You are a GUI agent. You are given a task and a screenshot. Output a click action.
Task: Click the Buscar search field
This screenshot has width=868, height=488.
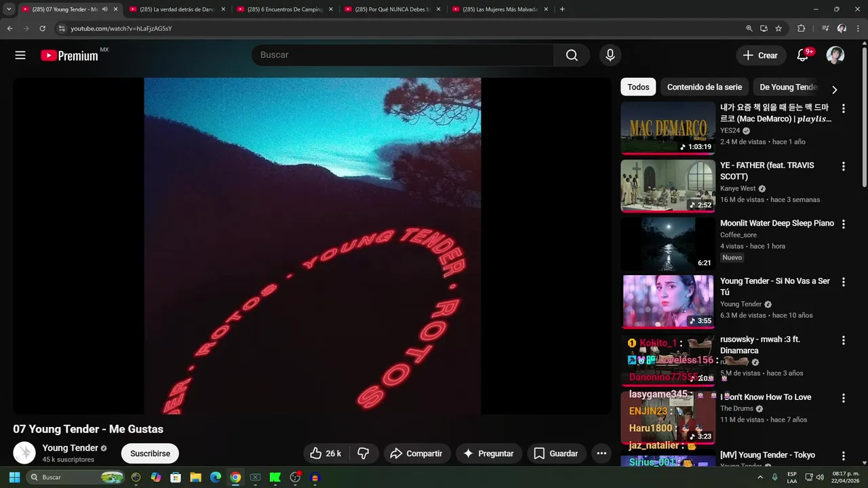point(403,56)
